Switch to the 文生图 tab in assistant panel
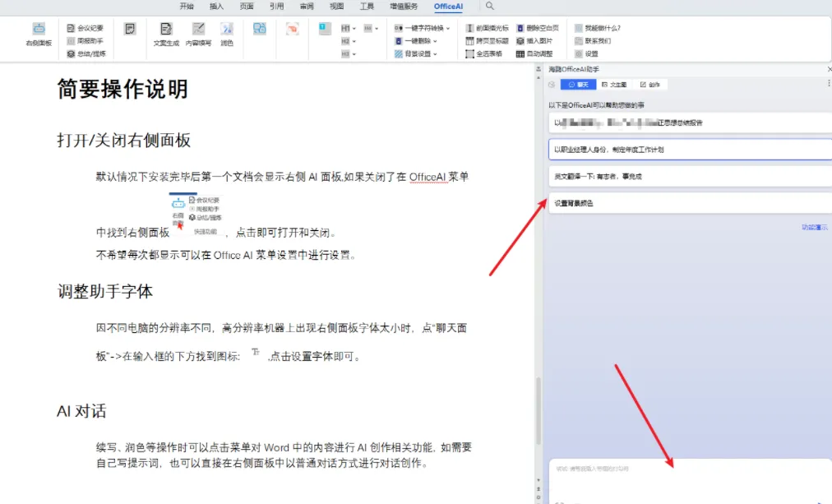Viewport: 832px width, 504px height. click(614, 85)
